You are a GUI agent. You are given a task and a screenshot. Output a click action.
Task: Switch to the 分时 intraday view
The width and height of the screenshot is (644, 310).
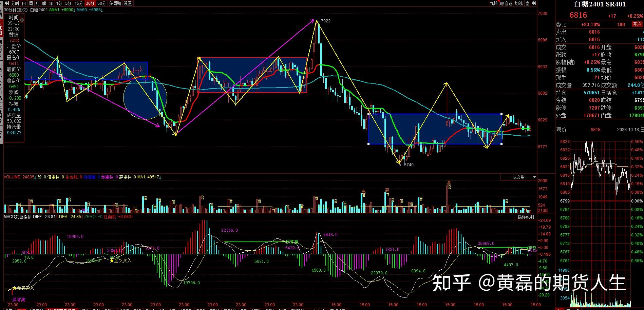[15, 3]
